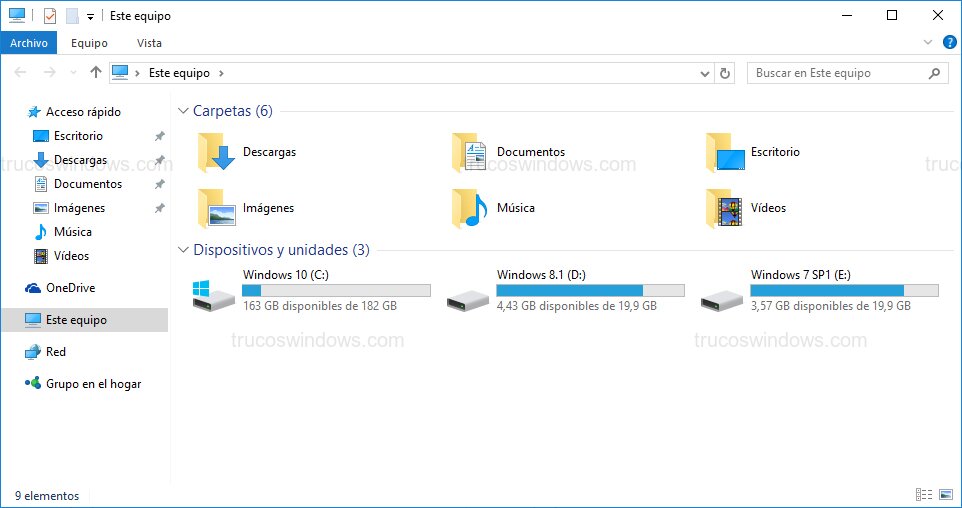Switch to large icons view in status bar
The height and width of the screenshot is (508, 962).
(945, 495)
